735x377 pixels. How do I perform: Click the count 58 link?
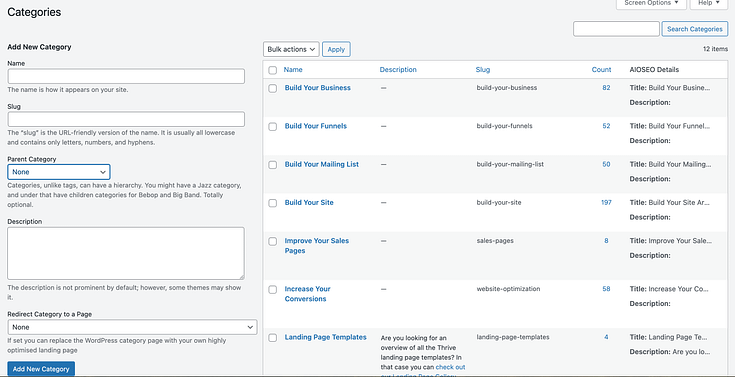[606, 289]
